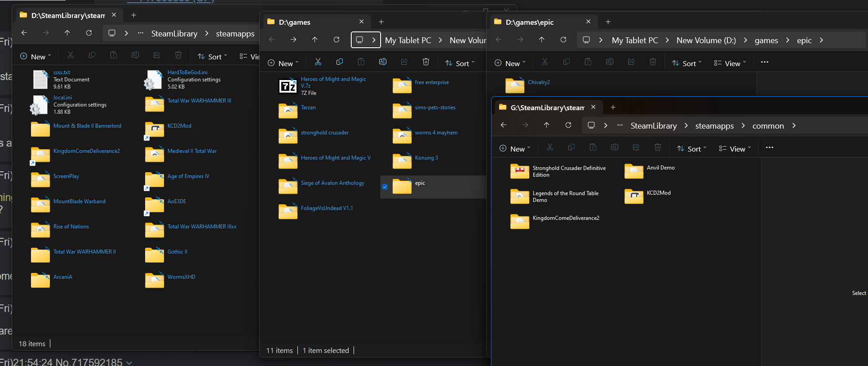This screenshot has width=868, height=366.
Task: Open the Sort dropdown in G:\SteamLibrary window
Action: click(691, 149)
